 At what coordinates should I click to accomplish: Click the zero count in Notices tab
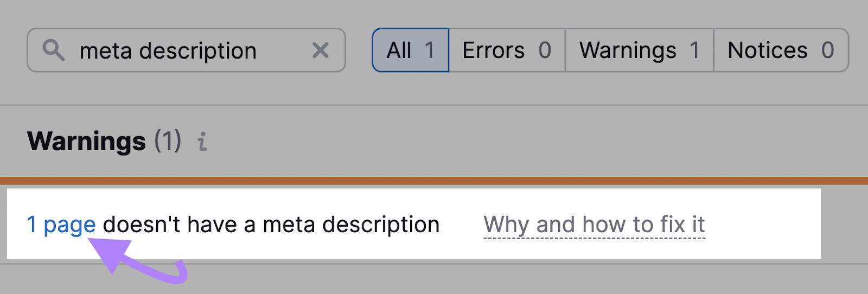pos(828,50)
